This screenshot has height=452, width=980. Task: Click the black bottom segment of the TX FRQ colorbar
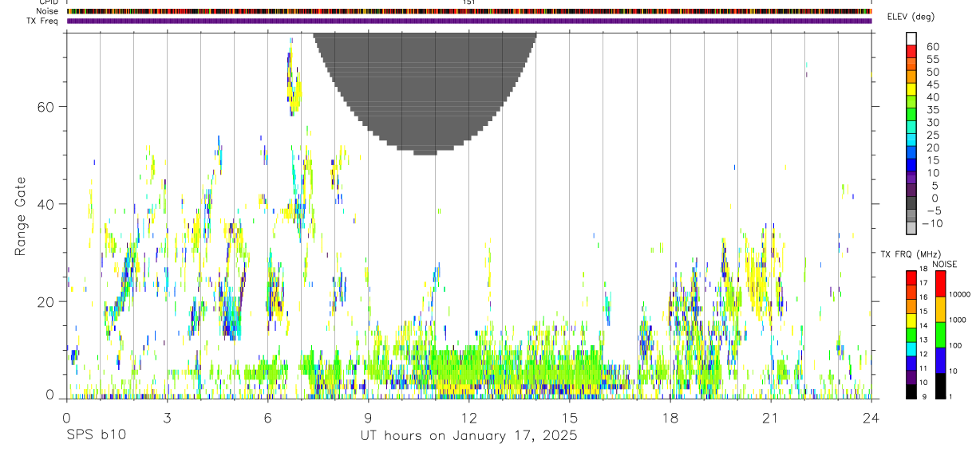click(x=911, y=391)
